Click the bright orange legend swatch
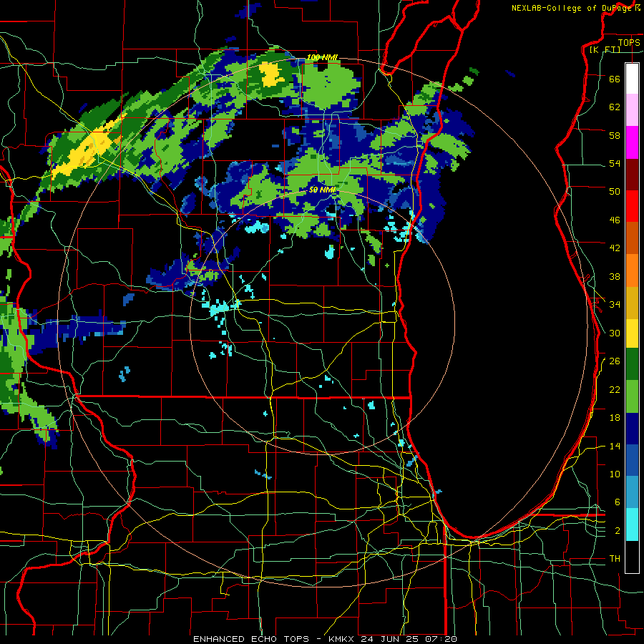This screenshot has width=644, height=644. click(632, 270)
